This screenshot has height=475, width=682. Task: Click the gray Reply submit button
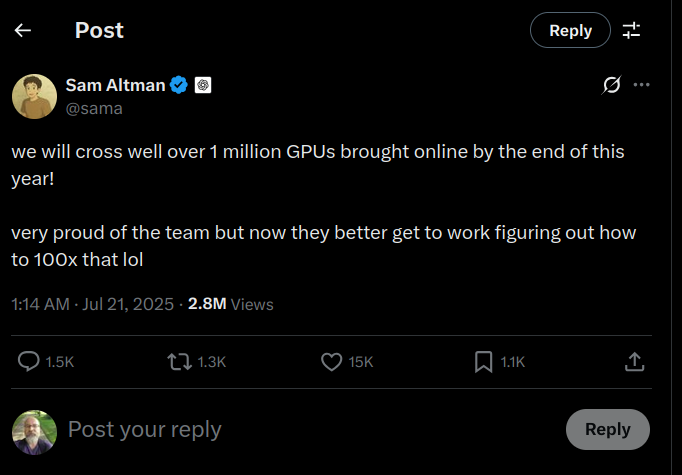[x=608, y=429]
